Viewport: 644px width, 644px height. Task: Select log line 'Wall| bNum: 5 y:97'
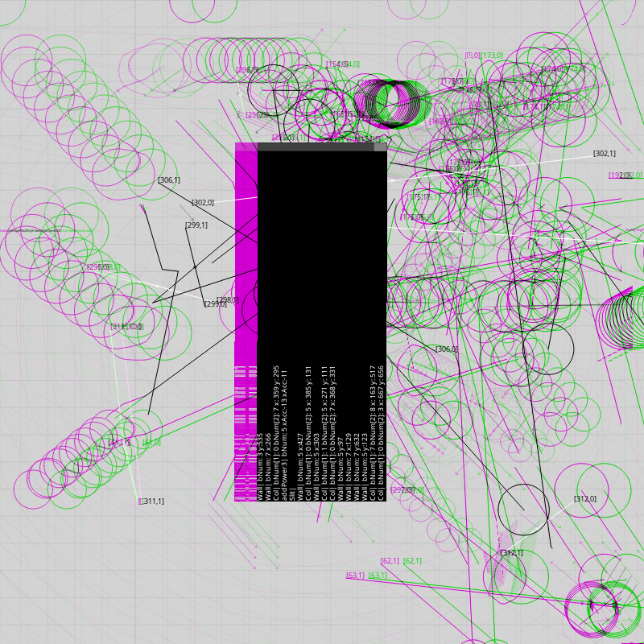click(341, 469)
